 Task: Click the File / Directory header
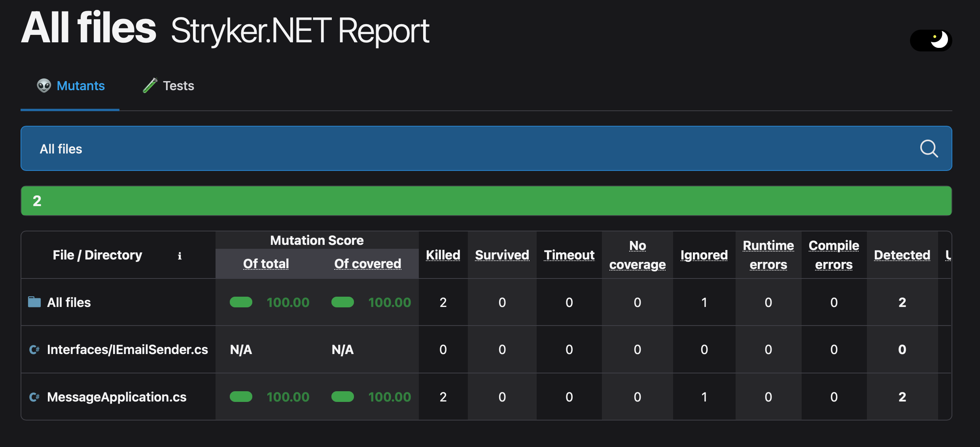(97, 255)
